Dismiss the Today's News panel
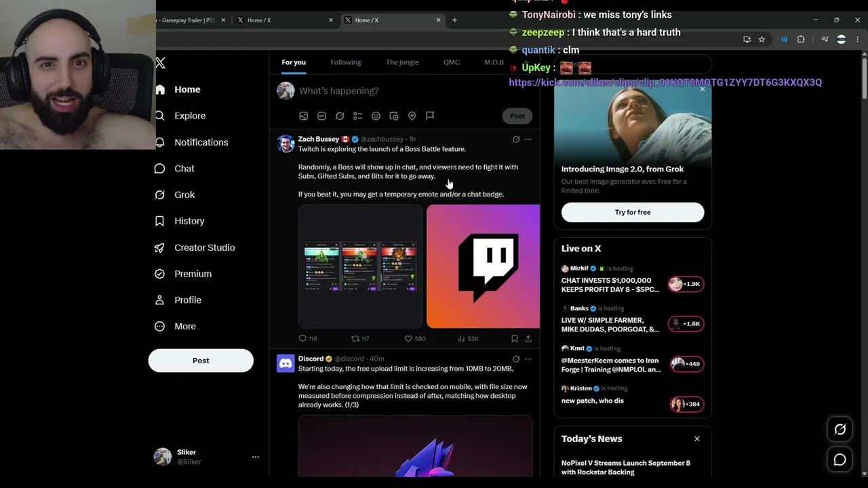The image size is (868, 488). click(696, 439)
